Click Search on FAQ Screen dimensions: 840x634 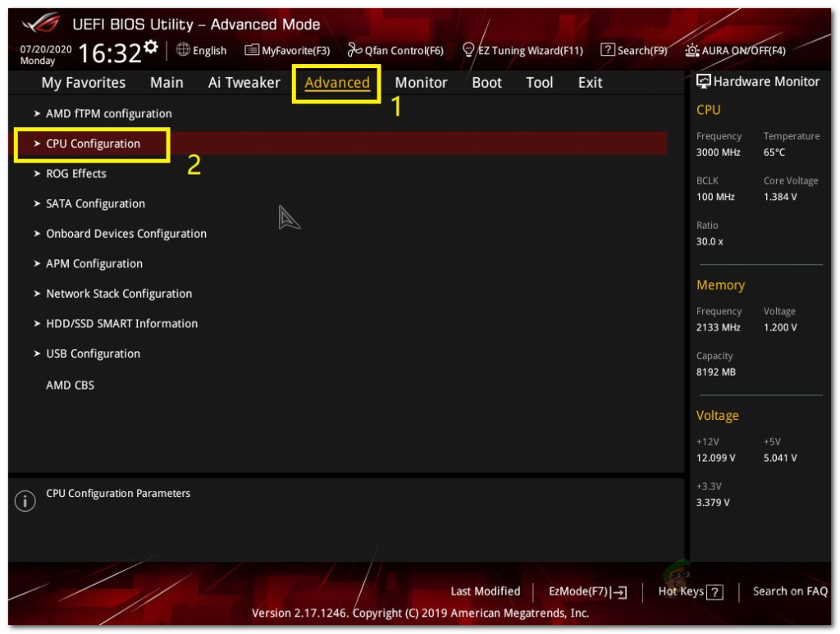(789, 591)
